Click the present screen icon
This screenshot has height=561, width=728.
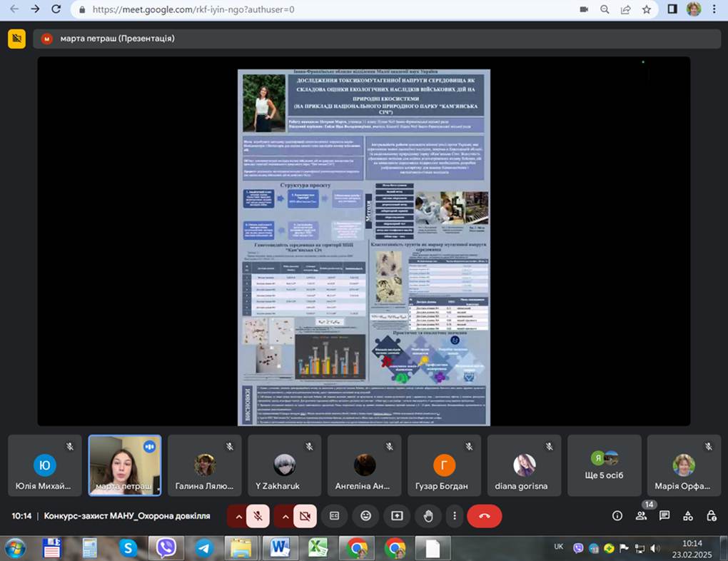point(397,516)
